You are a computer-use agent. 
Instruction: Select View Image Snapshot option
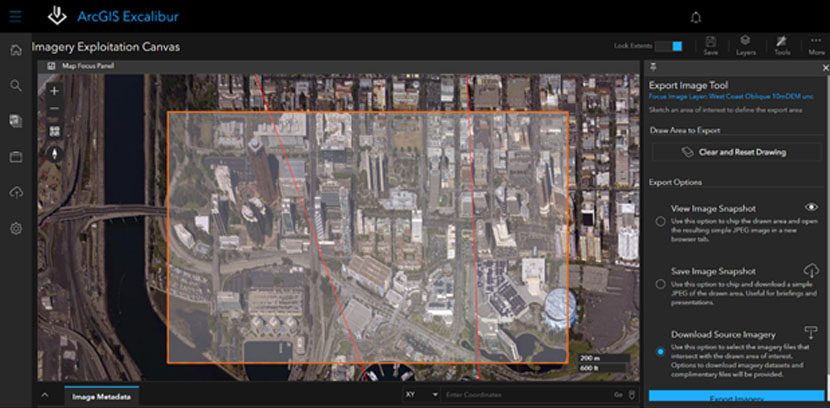click(660, 222)
